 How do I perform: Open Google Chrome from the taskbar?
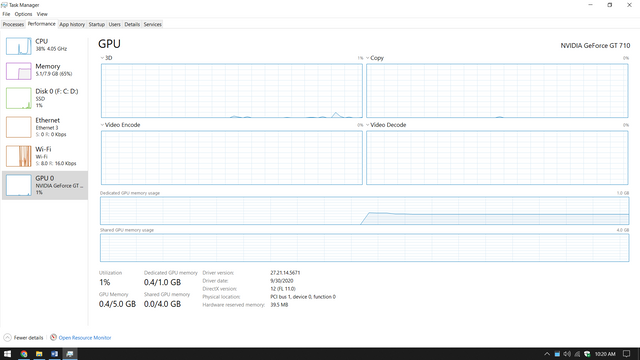coord(24,354)
